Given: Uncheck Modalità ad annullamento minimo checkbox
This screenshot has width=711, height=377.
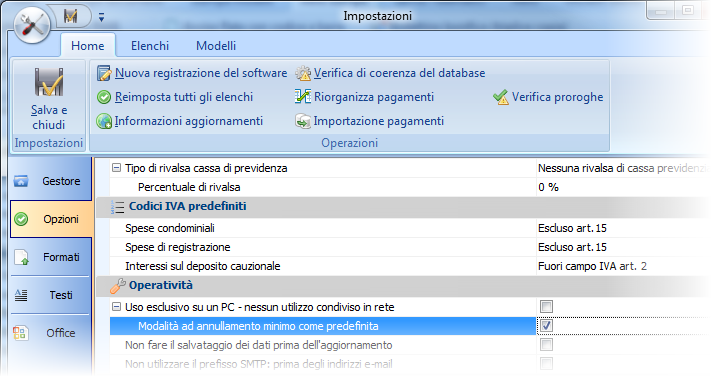Looking at the screenshot, I should coord(546,326).
